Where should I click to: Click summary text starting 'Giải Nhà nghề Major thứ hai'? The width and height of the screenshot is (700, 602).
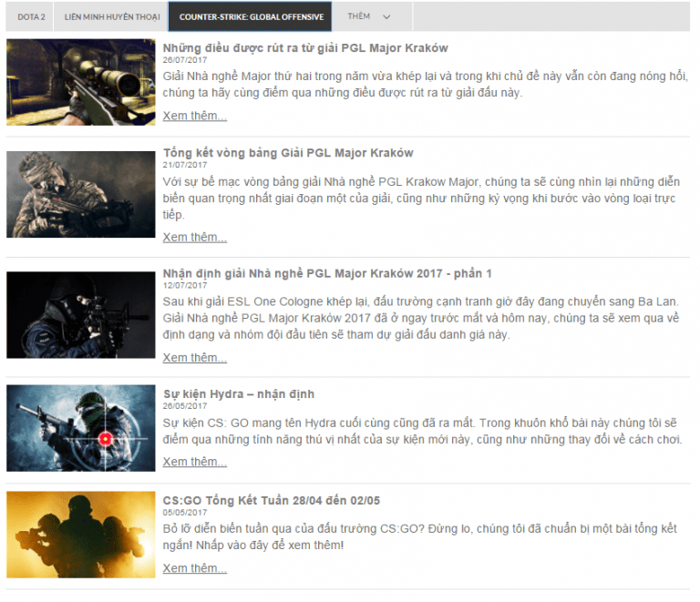coord(426,85)
